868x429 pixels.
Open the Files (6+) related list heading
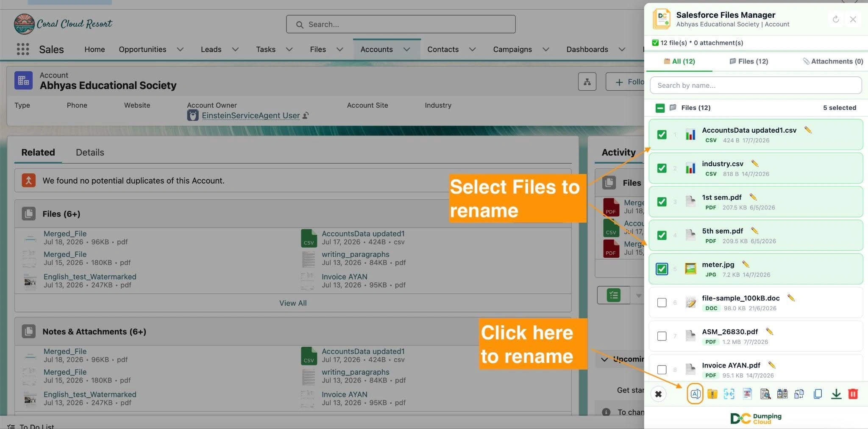coord(61,214)
